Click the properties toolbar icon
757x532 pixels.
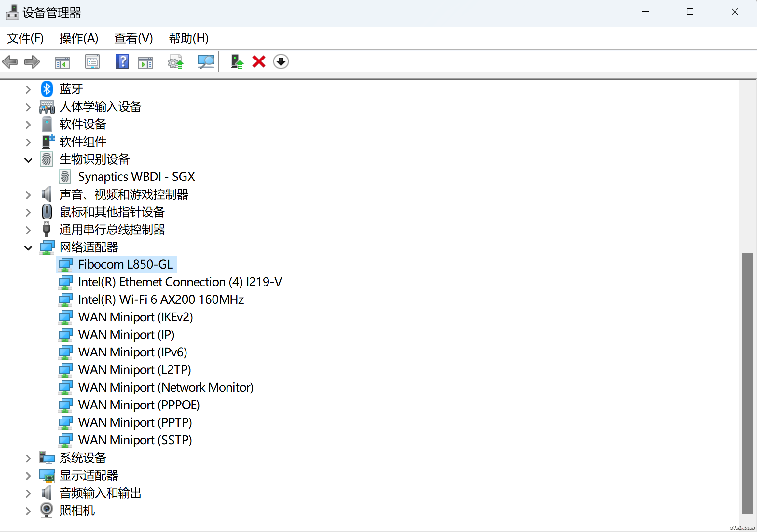tap(92, 61)
